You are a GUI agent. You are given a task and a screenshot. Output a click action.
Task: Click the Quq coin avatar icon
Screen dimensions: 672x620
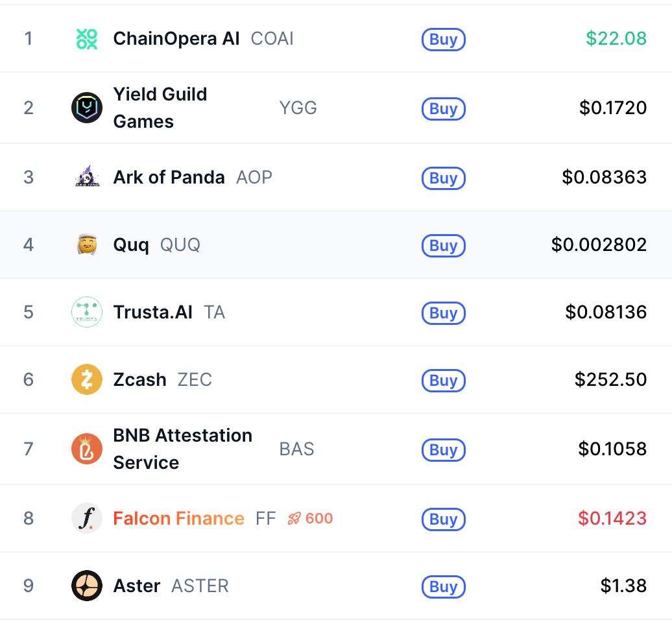87,244
